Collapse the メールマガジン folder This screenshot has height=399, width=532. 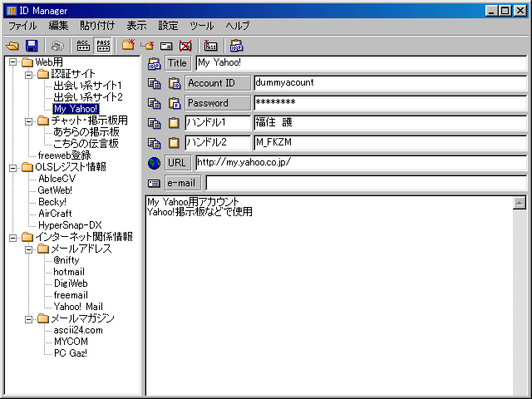[29, 319]
